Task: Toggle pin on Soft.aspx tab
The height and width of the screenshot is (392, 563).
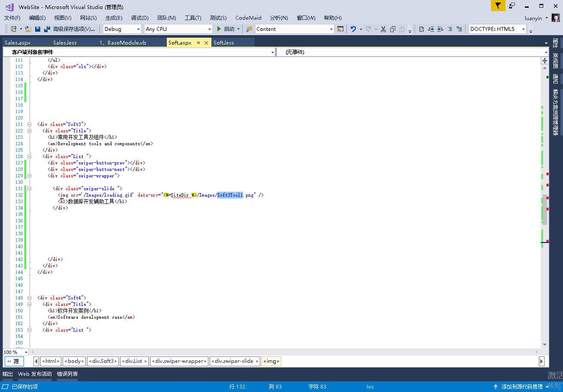Action: tap(198, 43)
